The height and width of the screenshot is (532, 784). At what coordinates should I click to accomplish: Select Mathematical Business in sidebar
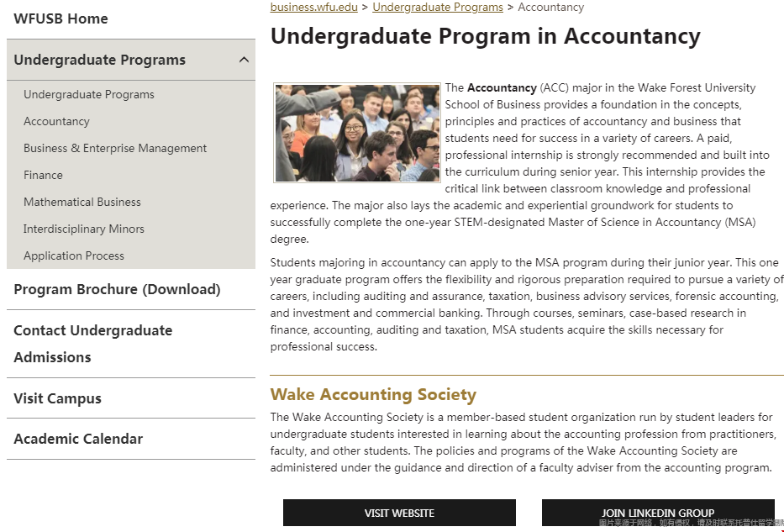pos(82,202)
